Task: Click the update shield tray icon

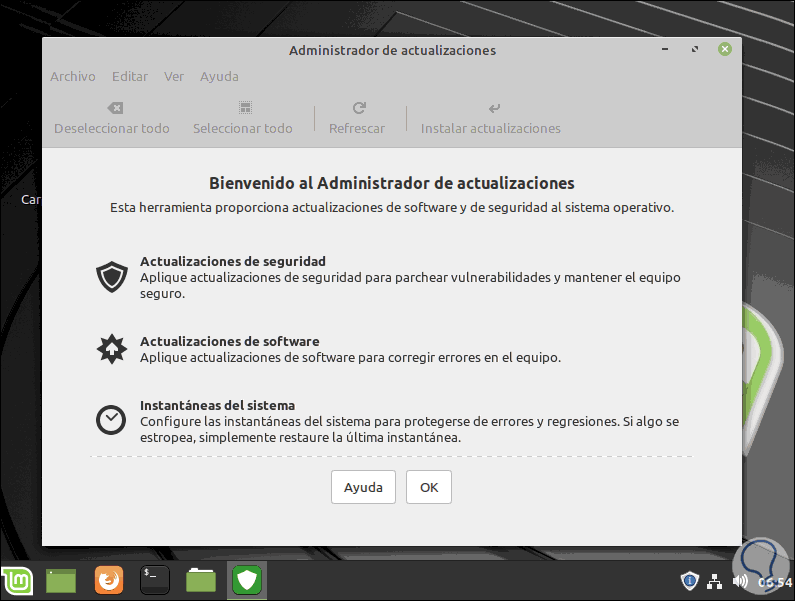Action: tap(690, 581)
